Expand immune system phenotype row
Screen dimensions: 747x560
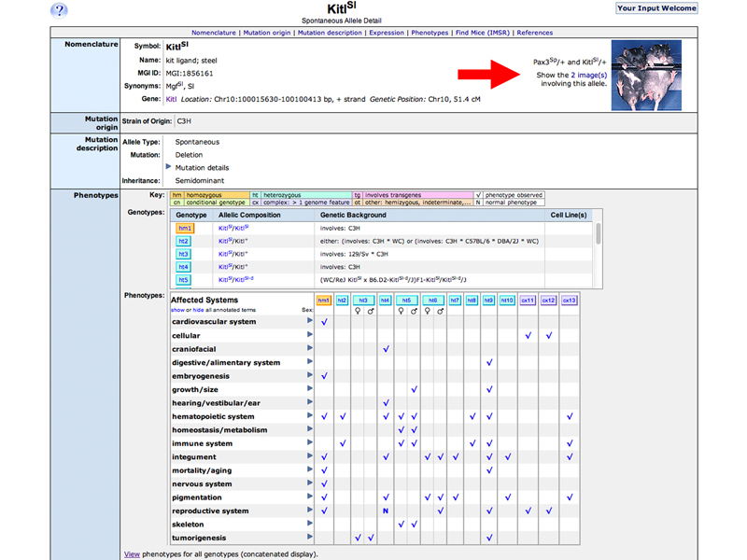(x=310, y=442)
